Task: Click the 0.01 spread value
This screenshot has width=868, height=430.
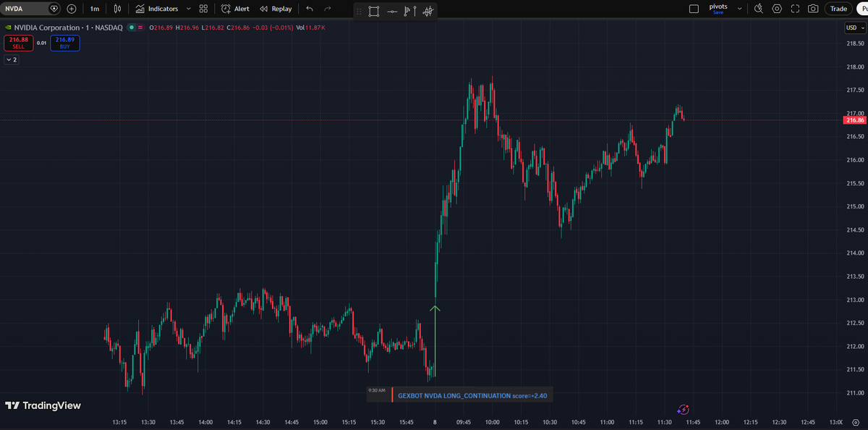Action: [41, 43]
